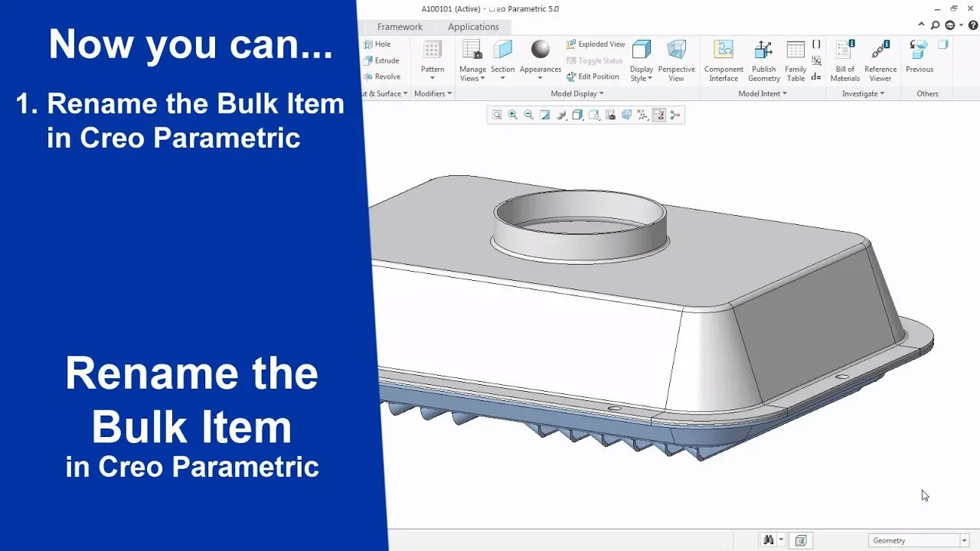Open the Reference Viewer
The height and width of the screenshot is (551, 980).
tap(880, 60)
